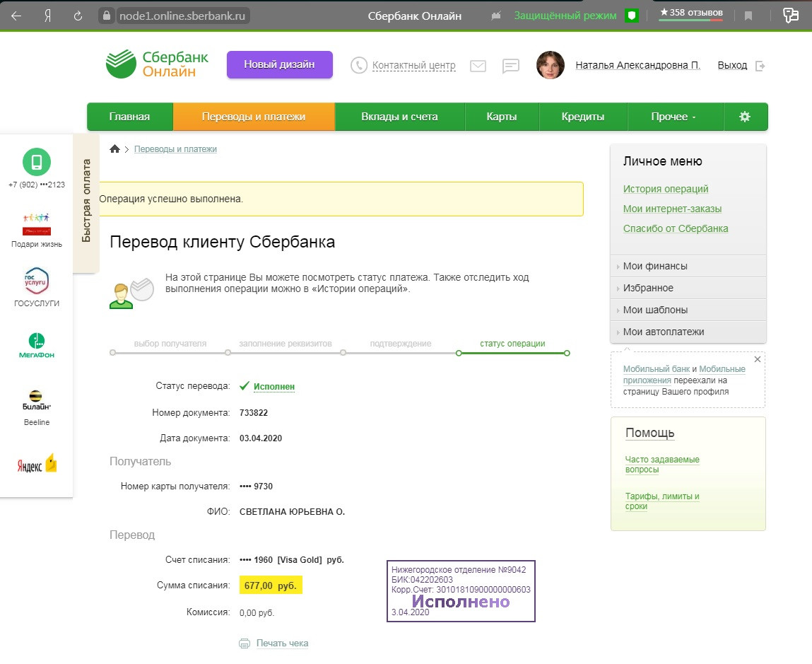Open the 358 отзывов site reviews
812x664 pixels.
pyautogui.click(x=691, y=13)
